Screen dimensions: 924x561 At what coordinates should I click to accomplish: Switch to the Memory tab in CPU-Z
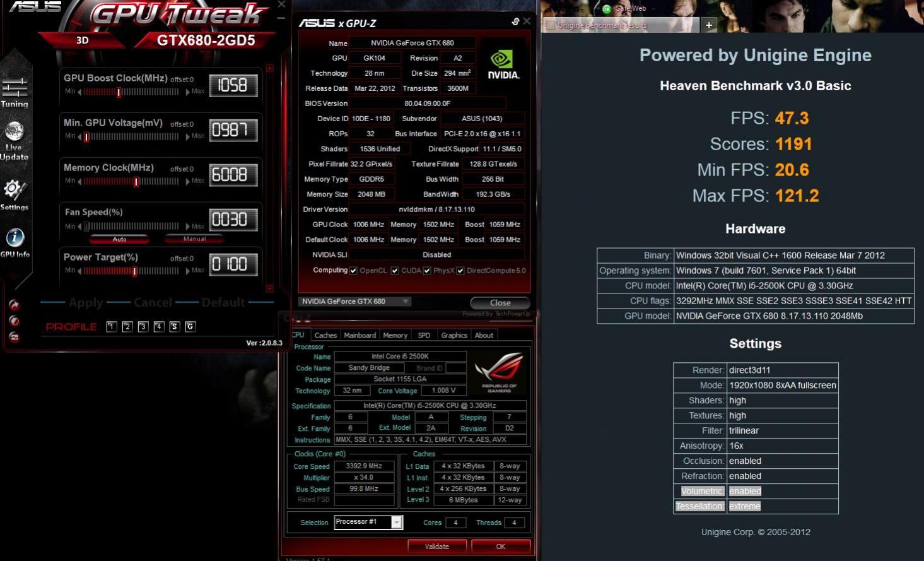(395, 335)
